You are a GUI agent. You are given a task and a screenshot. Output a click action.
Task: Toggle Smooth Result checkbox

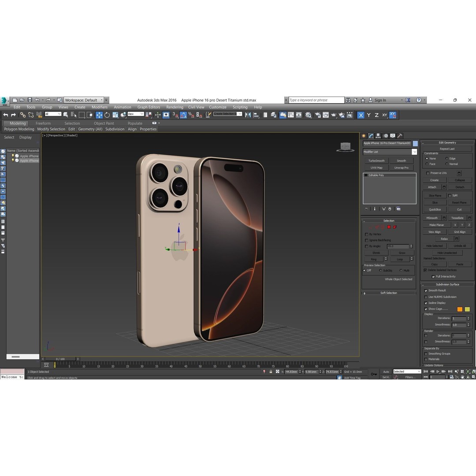(x=426, y=290)
